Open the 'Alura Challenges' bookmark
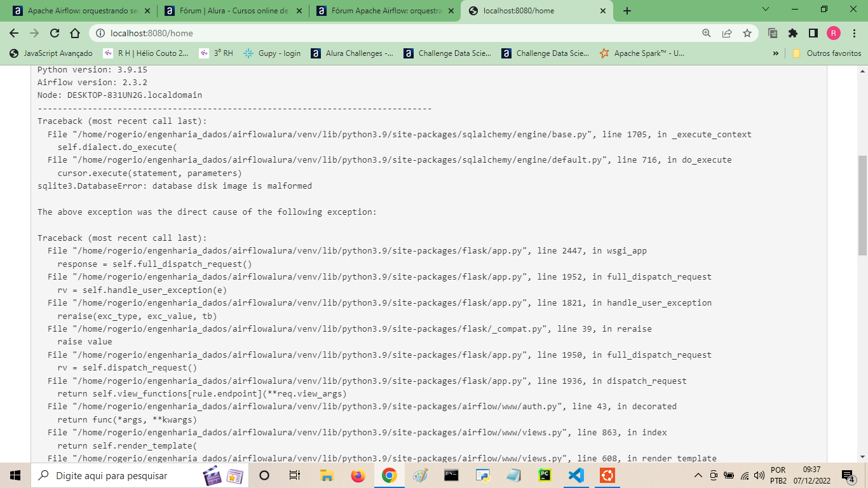The image size is (868, 488). click(352, 53)
